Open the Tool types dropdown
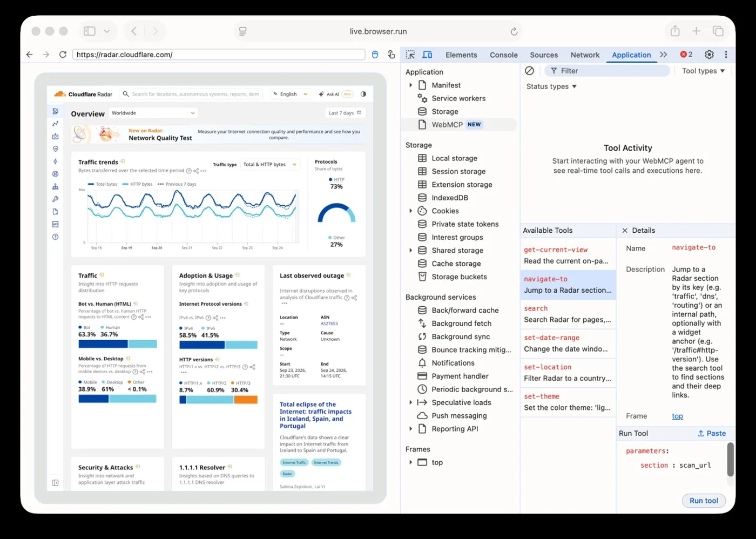756x539 pixels. [x=703, y=71]
